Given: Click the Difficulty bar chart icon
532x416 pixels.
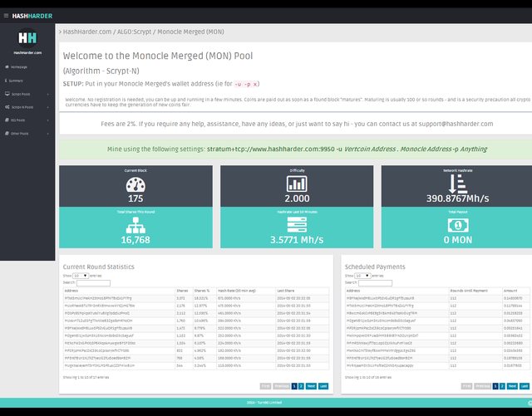Looking at the screenshot, I should point(297,184).
